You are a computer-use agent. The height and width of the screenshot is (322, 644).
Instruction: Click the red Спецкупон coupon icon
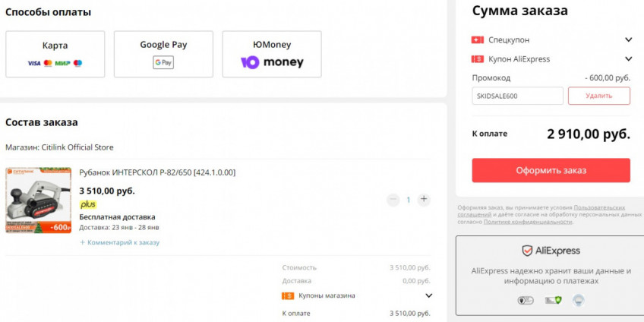478,39
